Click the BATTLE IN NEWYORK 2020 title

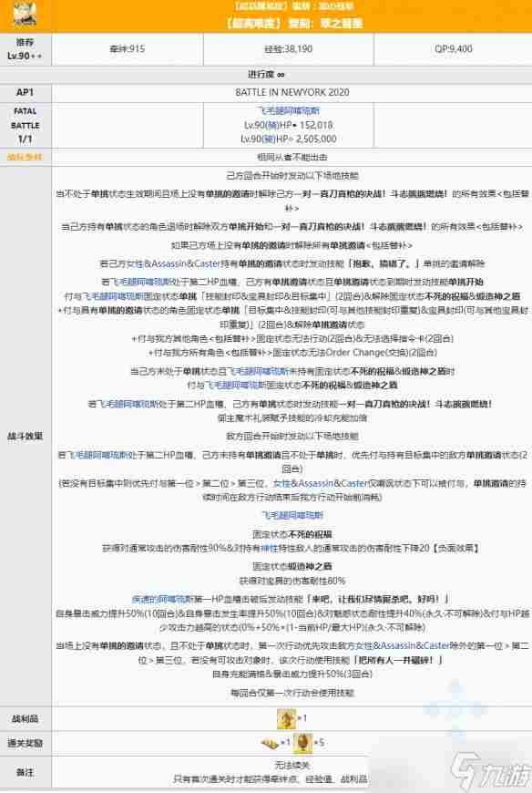click(292, 93)
